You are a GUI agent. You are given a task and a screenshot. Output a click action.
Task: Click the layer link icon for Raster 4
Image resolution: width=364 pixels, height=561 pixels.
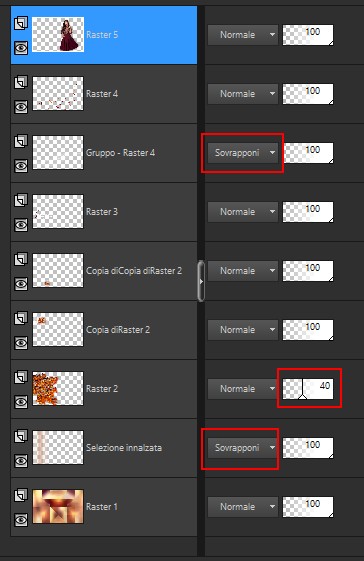tap(21, 82)
